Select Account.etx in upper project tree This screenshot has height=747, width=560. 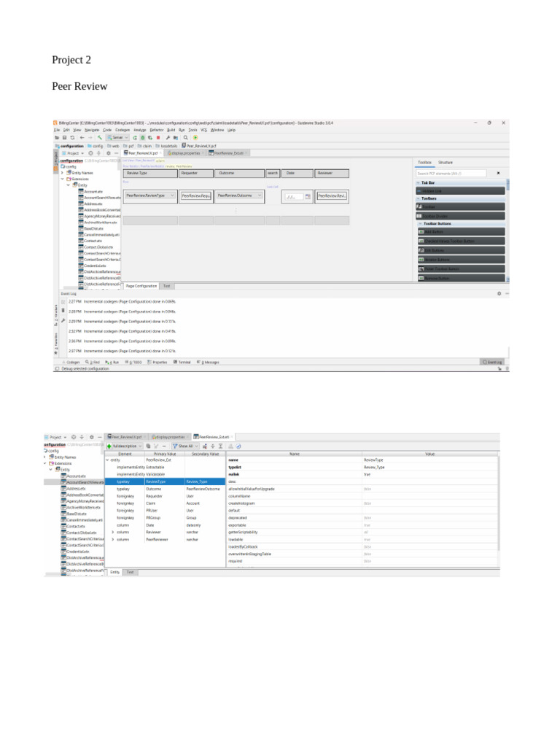click(x=90, y=192)
